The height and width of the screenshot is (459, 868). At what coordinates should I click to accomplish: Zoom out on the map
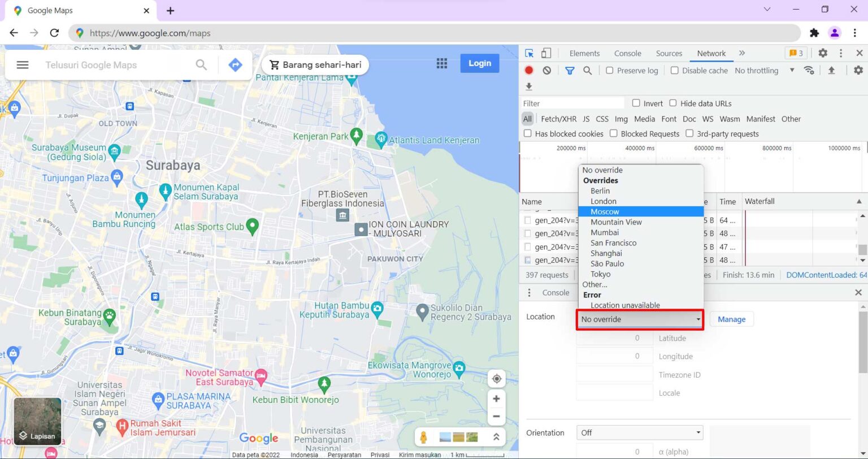(x=496, y=417)
